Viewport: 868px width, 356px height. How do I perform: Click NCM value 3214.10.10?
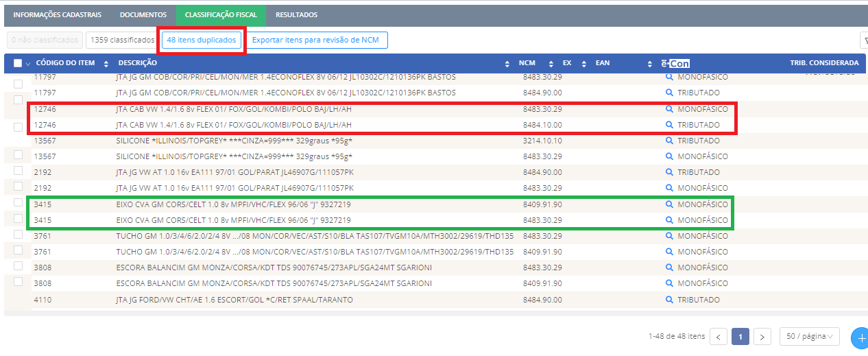(542, 141)
